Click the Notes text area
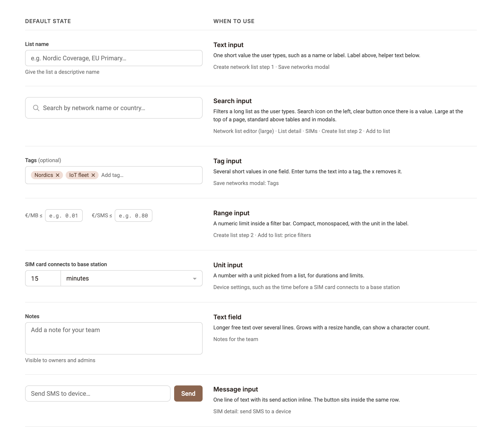This screenshot has width=502, height=448. (114, 338)
